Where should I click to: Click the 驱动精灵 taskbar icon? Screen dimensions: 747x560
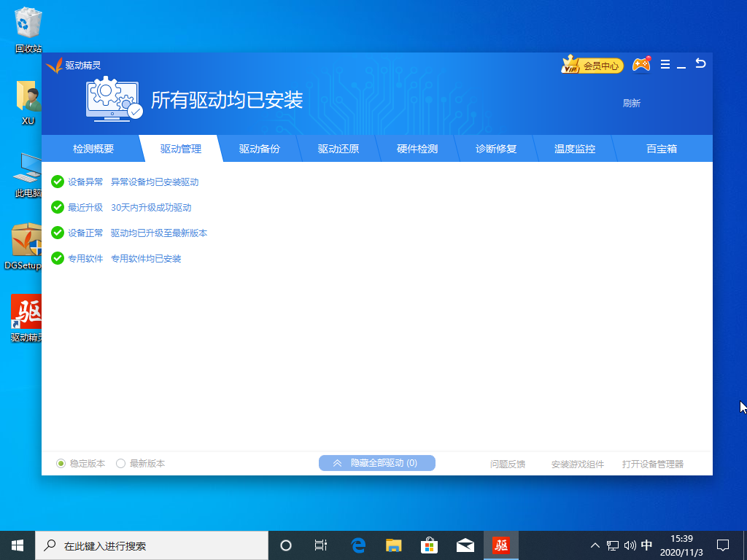501,545
